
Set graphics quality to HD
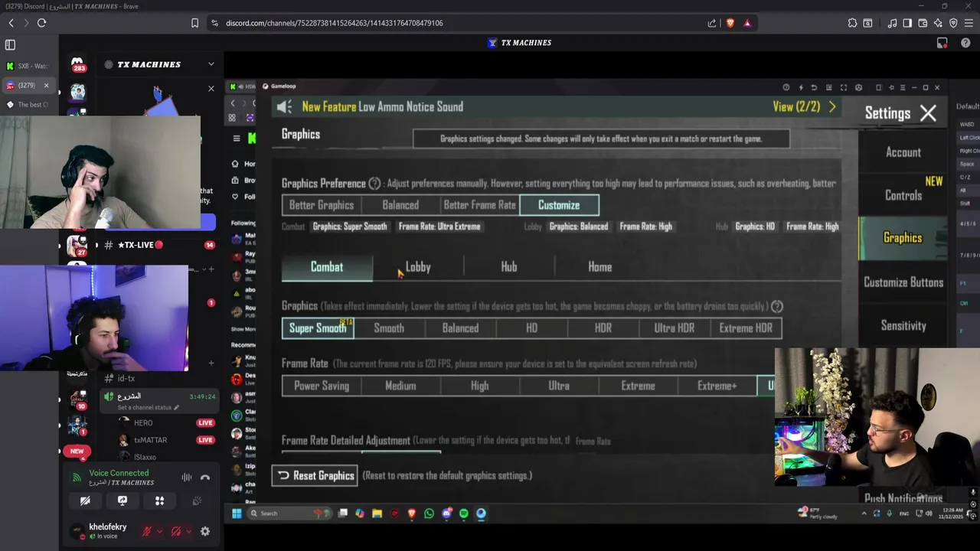click(x=531, y=328)
